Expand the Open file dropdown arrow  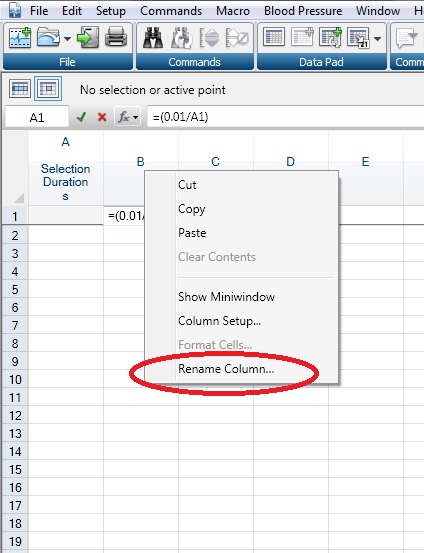click(x=67, y=38)
